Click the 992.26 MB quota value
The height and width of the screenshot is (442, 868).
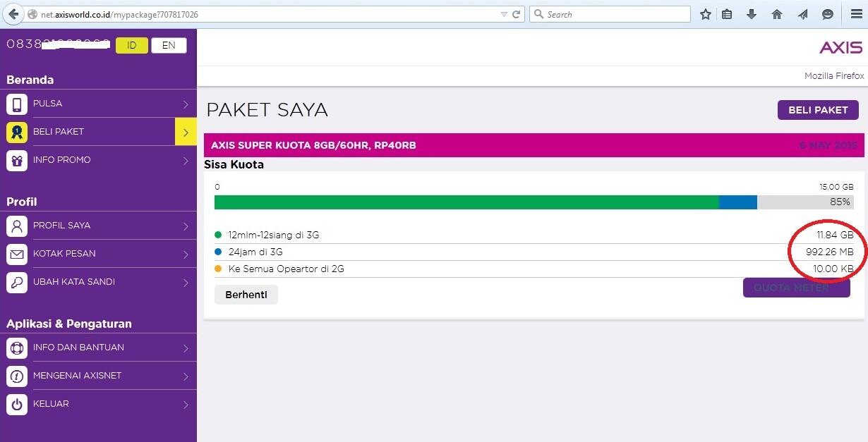pyautogui.click(x=830, y=252)
